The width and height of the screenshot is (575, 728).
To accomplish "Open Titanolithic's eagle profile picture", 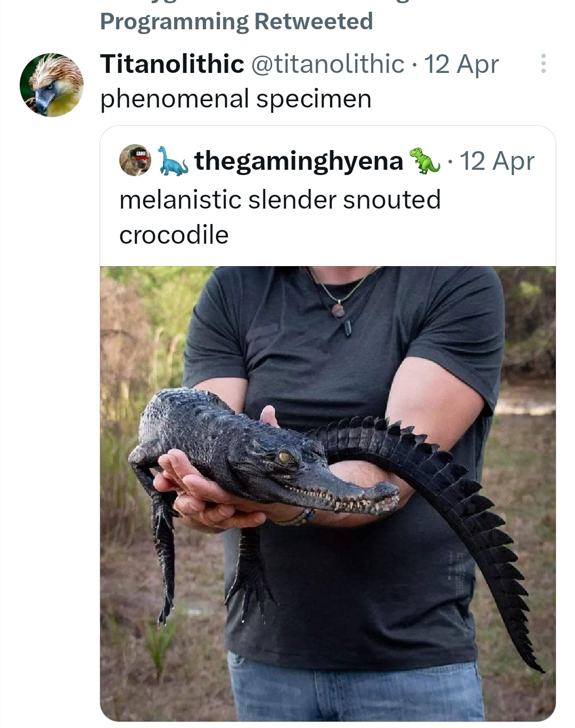I will click(x=52, y=85).
